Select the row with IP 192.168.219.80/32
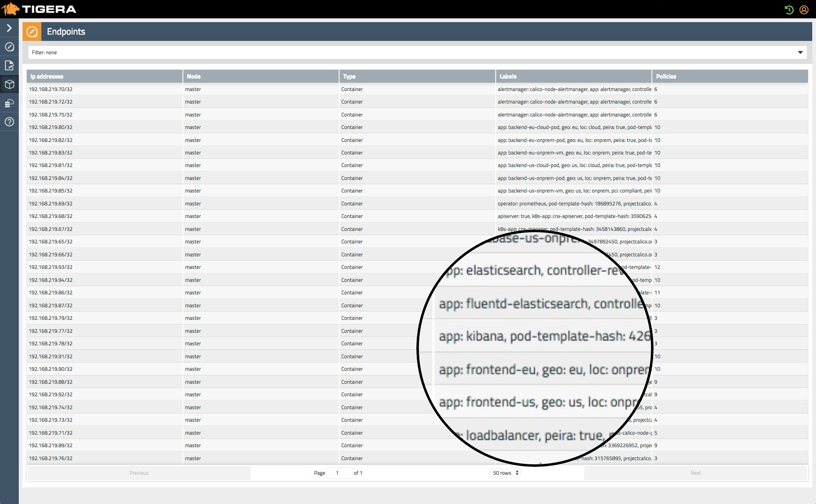The width and height of the screenshot is (816, 504). tap(51, 127)
